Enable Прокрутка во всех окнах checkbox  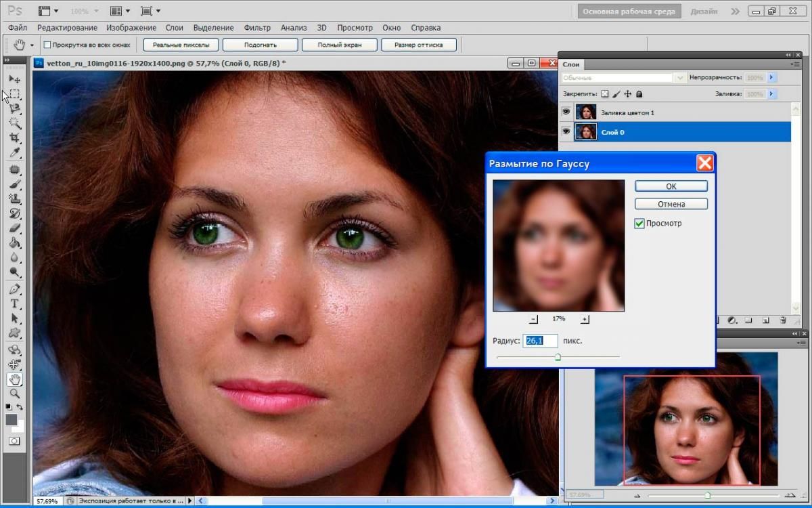(47, 45)
